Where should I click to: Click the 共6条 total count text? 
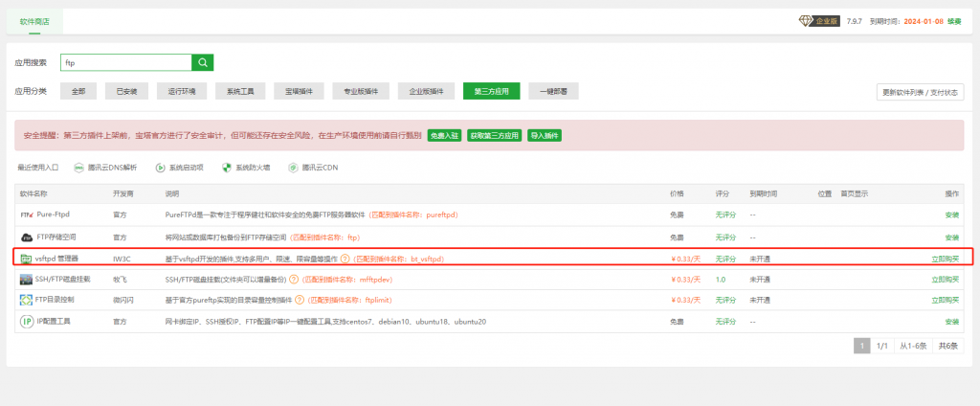pyautogui.click(x=948, y=346)
